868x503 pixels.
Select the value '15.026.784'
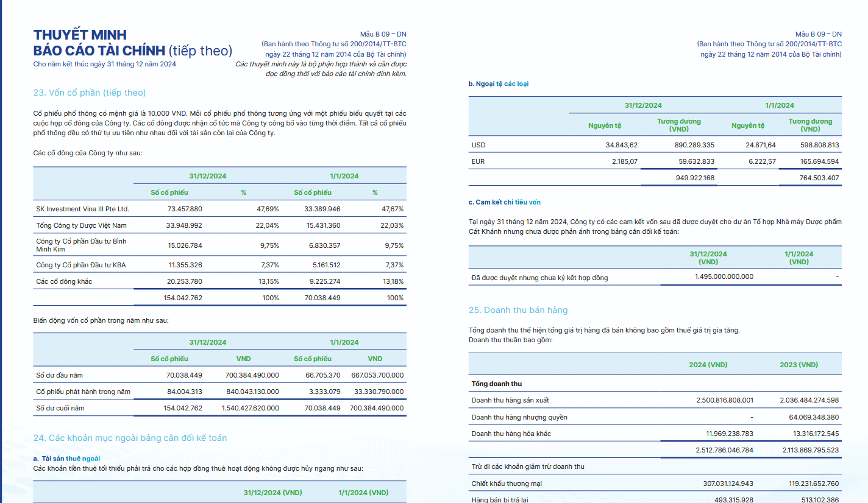coord(185,245)
